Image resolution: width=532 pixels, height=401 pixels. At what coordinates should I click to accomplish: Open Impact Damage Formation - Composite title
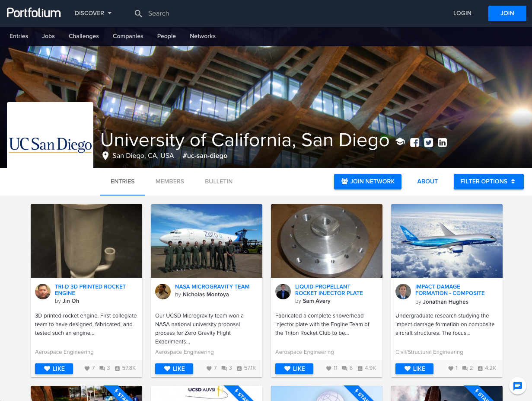point(450,290)
